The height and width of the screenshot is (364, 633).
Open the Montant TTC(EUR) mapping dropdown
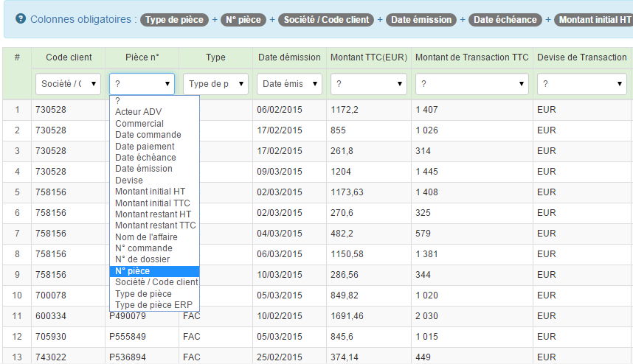tap(367, 84)
